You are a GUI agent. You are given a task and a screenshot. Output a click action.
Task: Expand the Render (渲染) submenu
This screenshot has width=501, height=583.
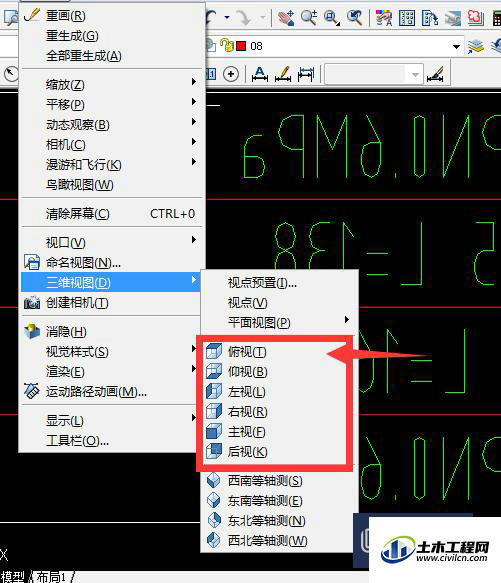coord(109,372)
